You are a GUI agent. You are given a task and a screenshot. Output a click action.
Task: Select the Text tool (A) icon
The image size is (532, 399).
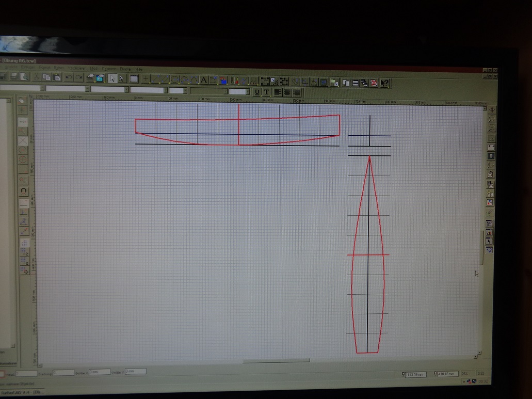point(203,80)
